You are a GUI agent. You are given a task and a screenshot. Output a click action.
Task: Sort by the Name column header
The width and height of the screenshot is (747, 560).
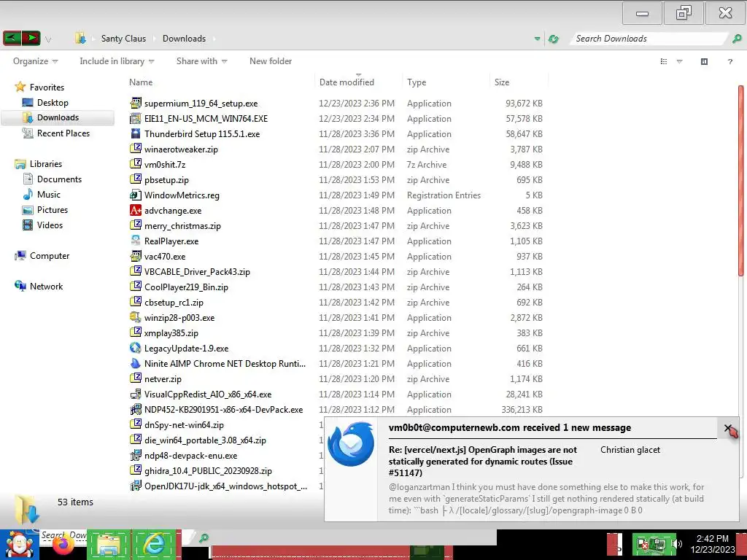pyautogui.click(x=141, y=82)
